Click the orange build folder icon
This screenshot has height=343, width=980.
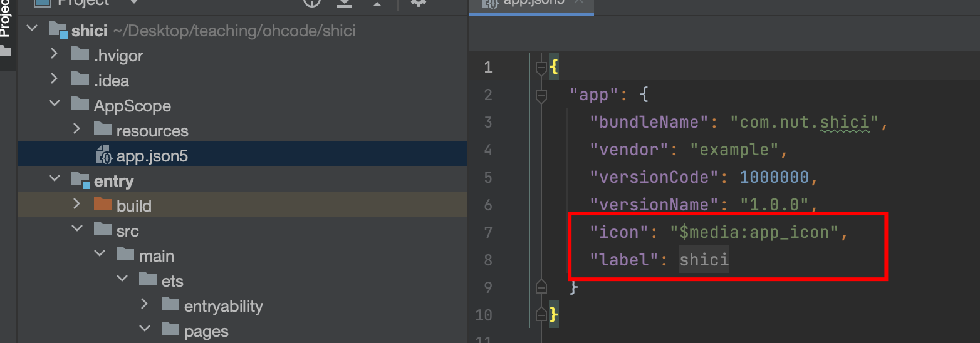pos(103,205)
